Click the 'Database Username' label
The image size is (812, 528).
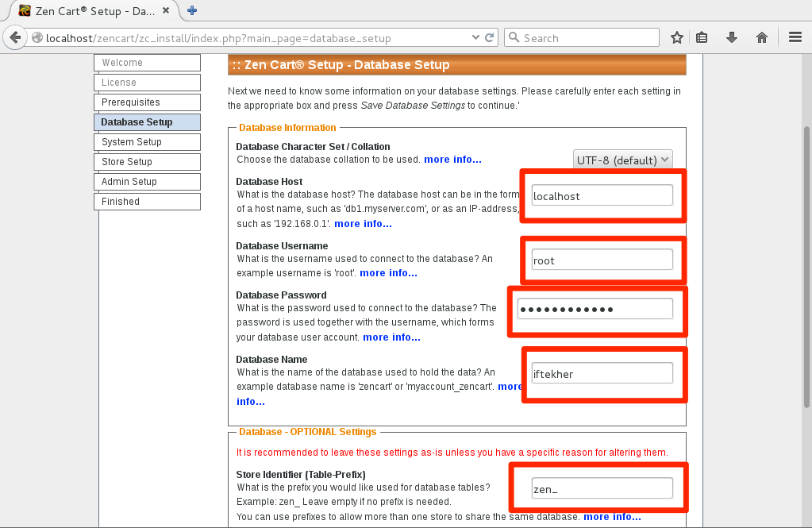[x=282, y=245]
